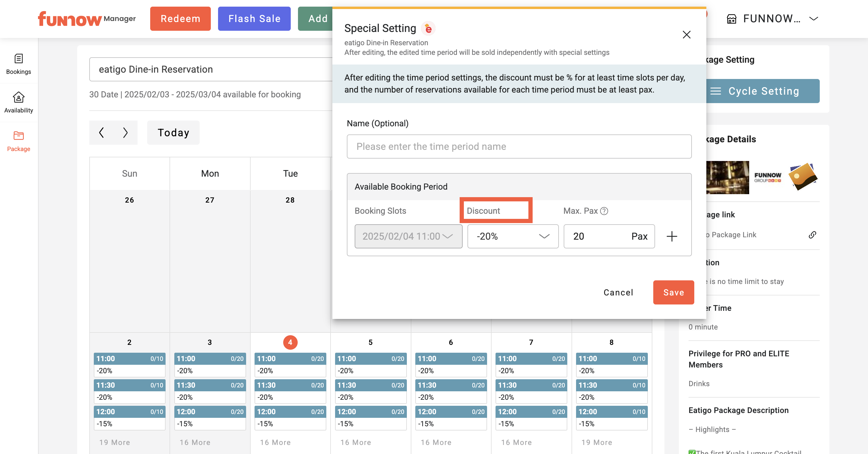Click the Discount column label
This screenshot has height=454, width=868.
483,211
